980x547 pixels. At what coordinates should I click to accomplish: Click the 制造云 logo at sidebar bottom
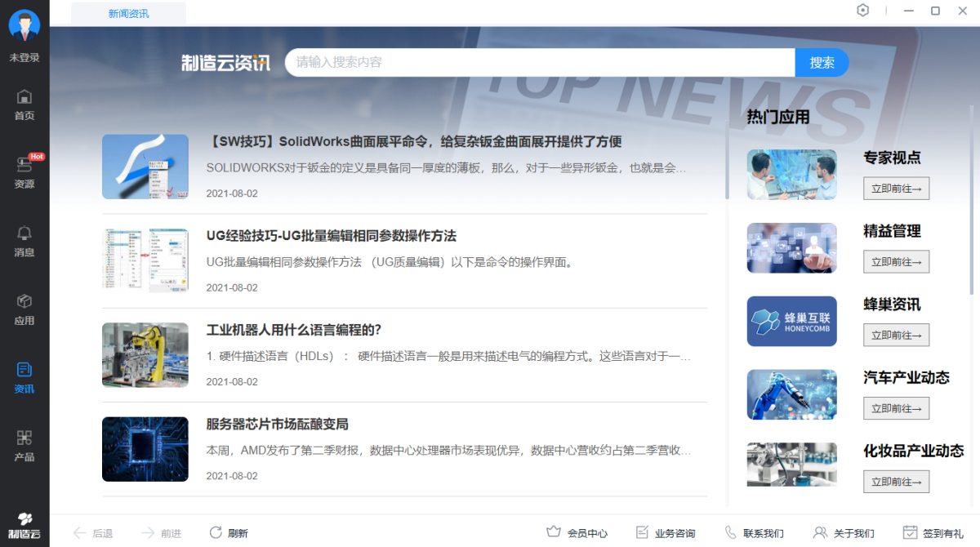click(x=24, y=527)
